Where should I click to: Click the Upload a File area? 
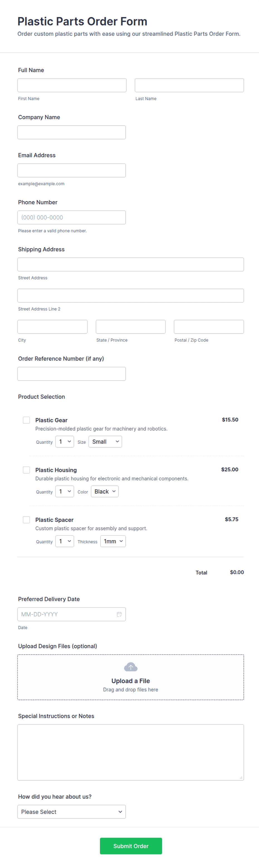pos(131,677)
